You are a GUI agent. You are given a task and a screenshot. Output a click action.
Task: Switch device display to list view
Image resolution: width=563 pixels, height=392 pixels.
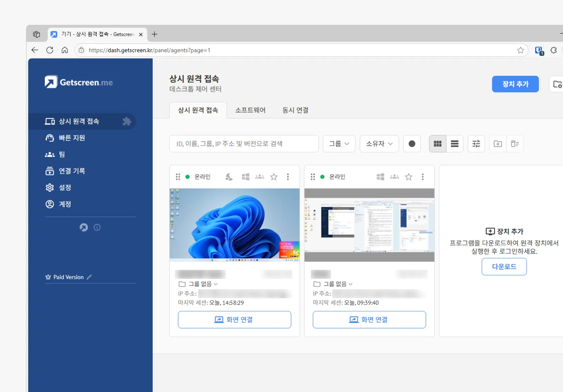point(455,144)
